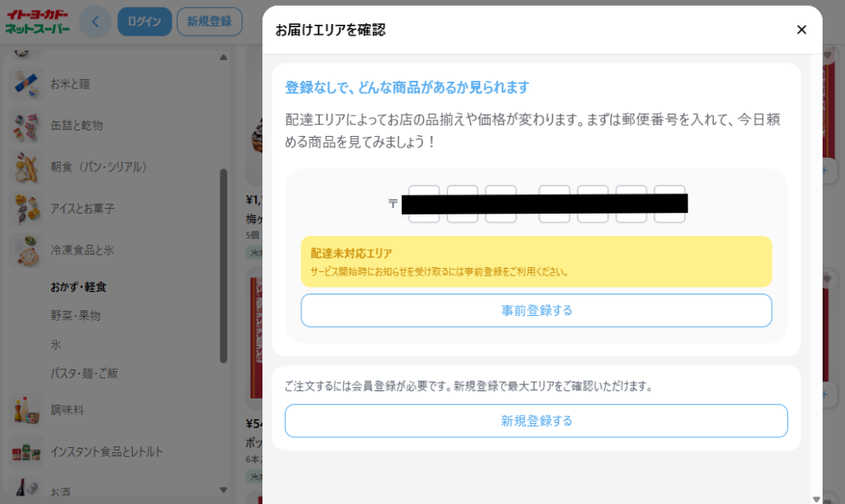Open the アイスとお菓子 category label
Image resolution: width=845 pixels, height=504 pixels.
point(83,209)
